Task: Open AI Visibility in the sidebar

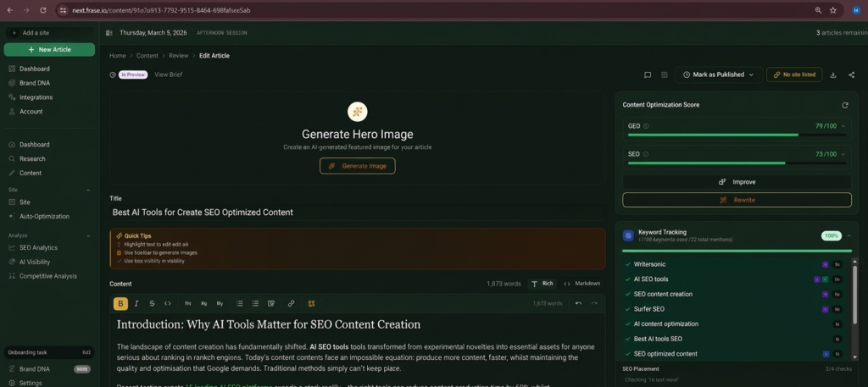Action: tap(34, 262)
